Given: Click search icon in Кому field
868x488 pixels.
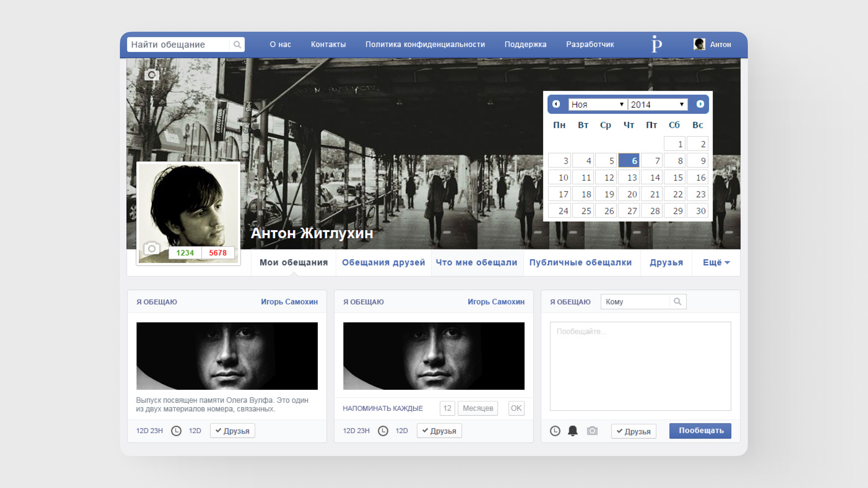Looking at the screenshot, I should point(677,301).
